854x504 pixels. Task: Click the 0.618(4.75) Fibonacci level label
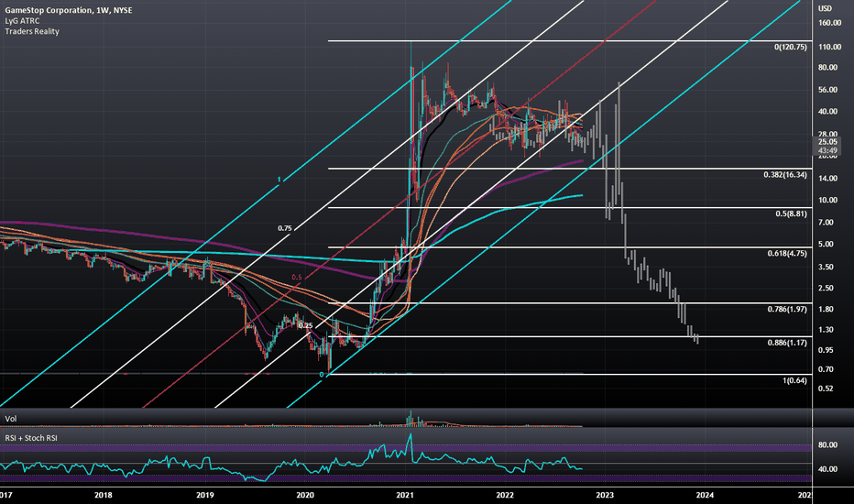click(787, 253)
